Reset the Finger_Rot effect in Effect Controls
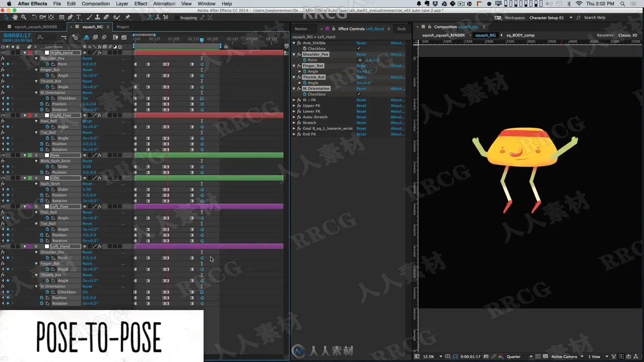Screen dimensions: 644x362 click(361, 66)
